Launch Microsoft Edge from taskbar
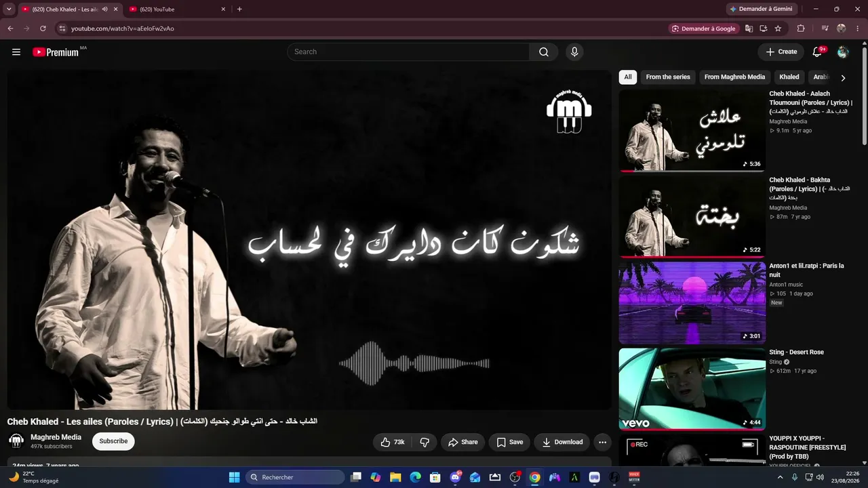The image size is (868, 488). click(415, 477)
